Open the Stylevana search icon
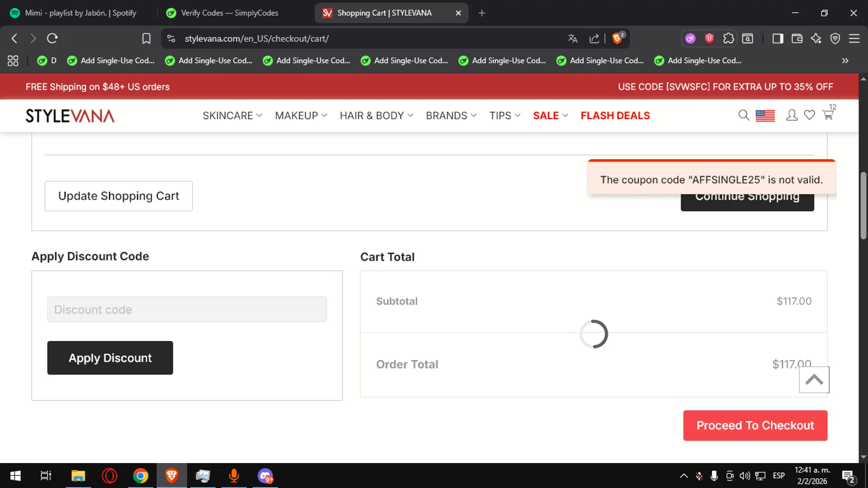This screenshot has height=488, width=868. pyautogui.click(x=744, y=115)
